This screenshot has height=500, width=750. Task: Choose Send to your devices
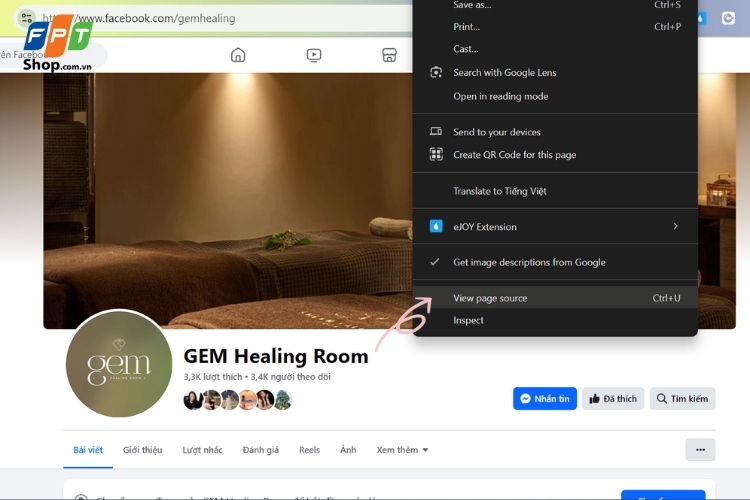(x=555, y=132)
